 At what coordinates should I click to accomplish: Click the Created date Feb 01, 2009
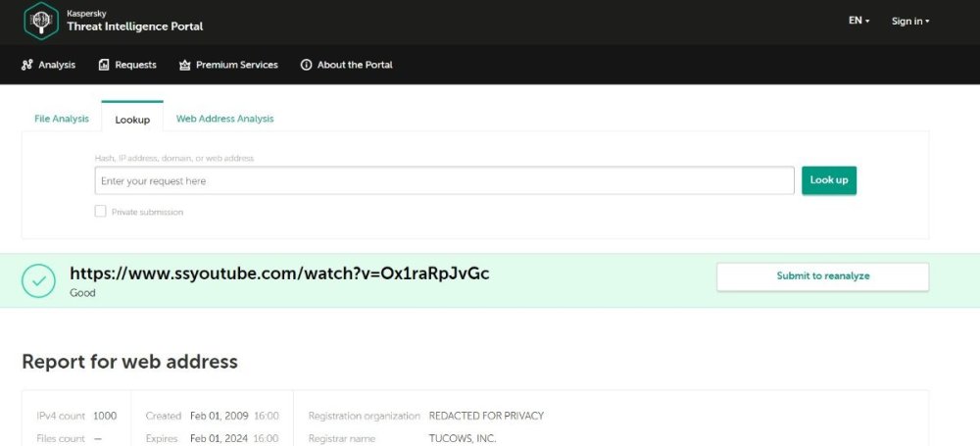click(220, 416)
